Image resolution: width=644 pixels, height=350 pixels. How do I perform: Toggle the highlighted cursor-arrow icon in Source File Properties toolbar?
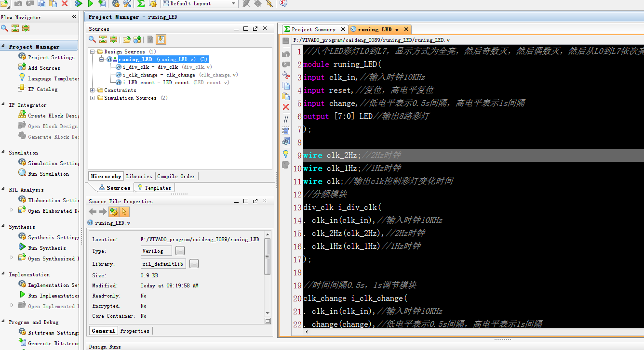pos(124,212)
